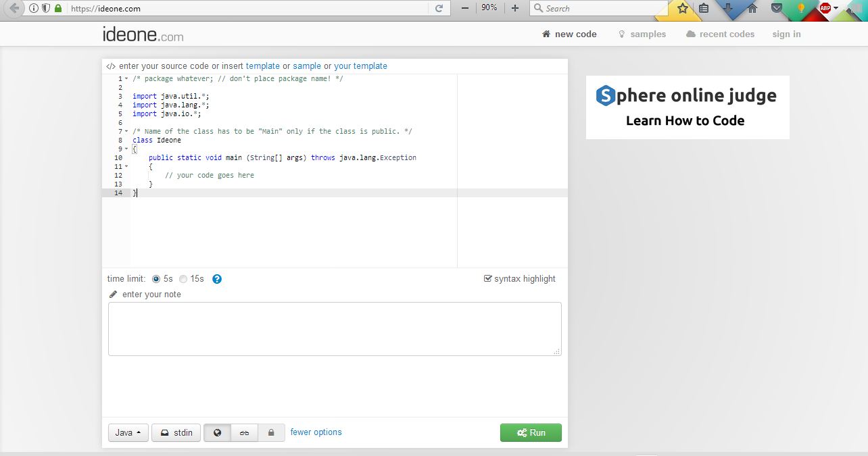This screenshot has height=456, width=868.
Task: Open the samples tab
Action: click(x=642, y=34)
